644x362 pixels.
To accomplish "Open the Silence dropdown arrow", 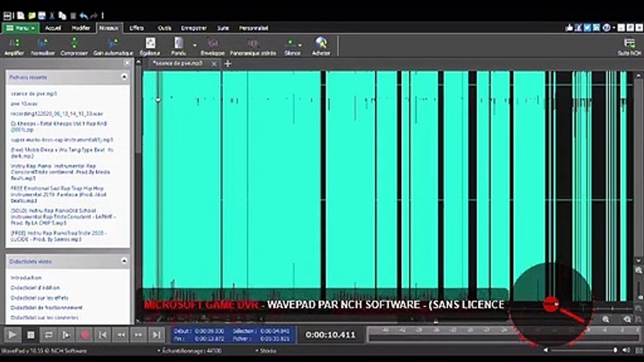I will coord(300,45).
